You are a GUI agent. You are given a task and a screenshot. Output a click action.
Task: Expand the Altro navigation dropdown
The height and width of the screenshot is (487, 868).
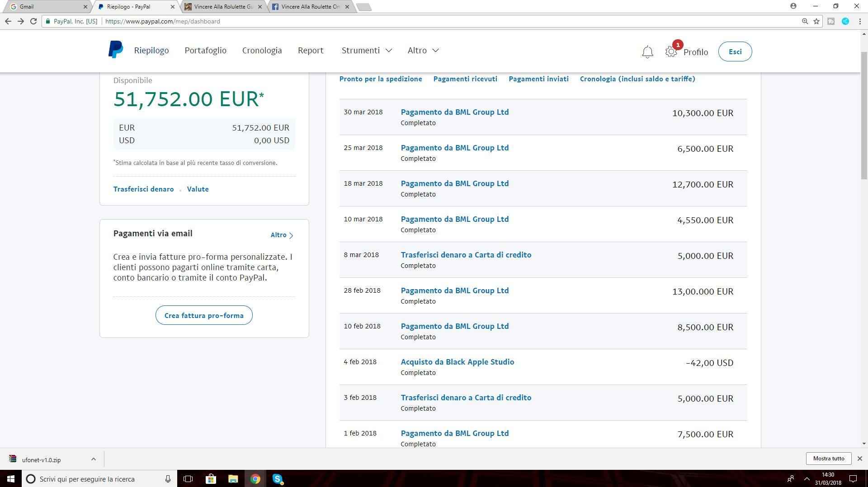pyautogui.click(x=423, y=51)
